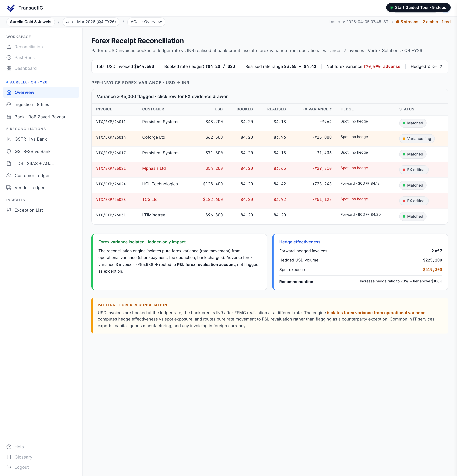The height and width of the screenshot is (476, 457).
Task: Open Customer Ledger reconciliation
Action: [41, 175]
